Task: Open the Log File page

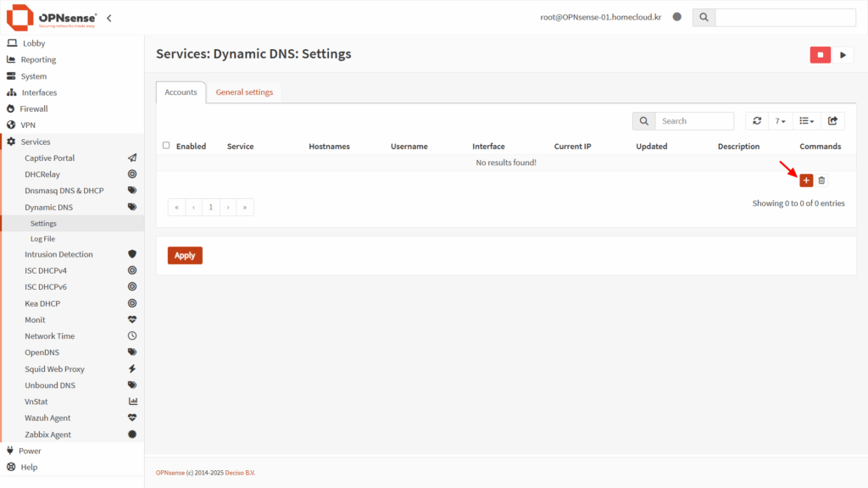Action: click(42, 239)
